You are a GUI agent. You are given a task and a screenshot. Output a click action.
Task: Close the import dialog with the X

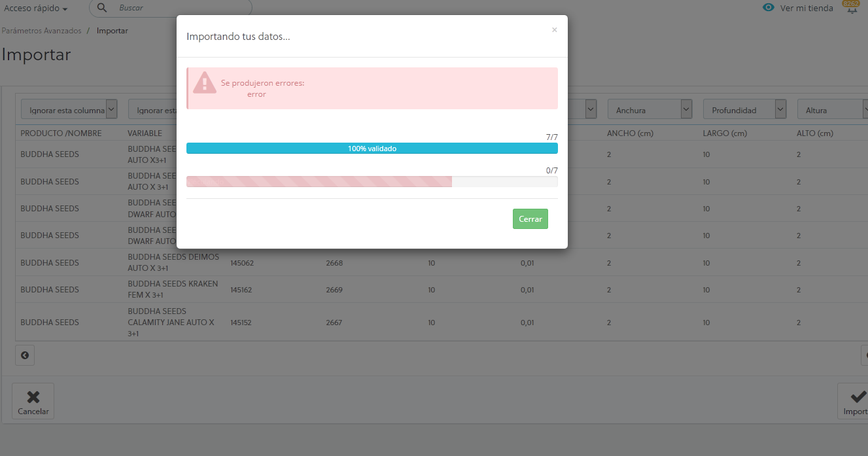pos(554,30)
